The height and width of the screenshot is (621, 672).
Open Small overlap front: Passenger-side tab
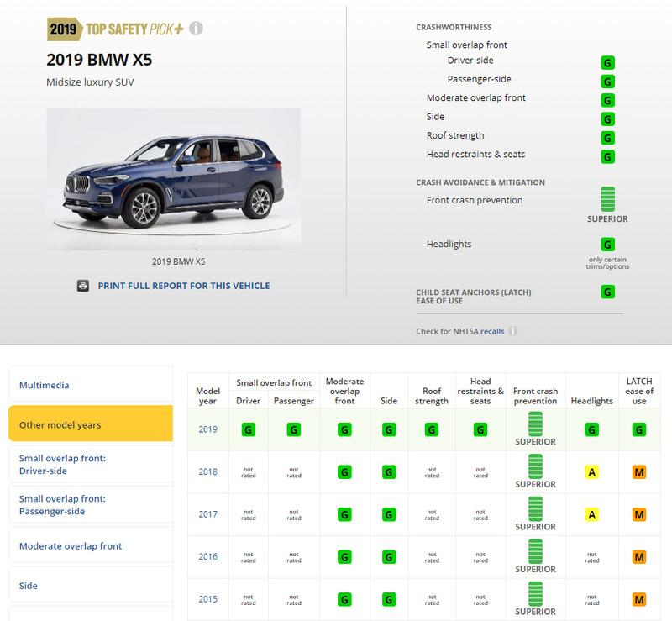pos(91,505)
